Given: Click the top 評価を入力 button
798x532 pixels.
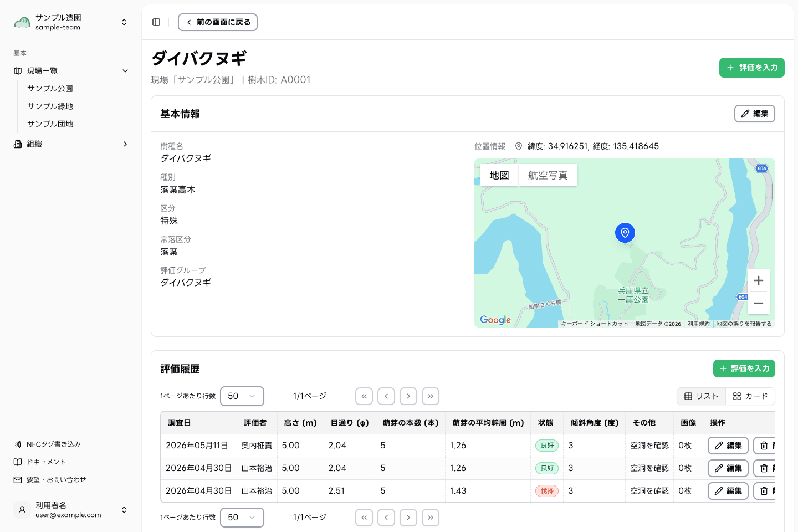Looking at the screenshot, I should click(751, 68).
